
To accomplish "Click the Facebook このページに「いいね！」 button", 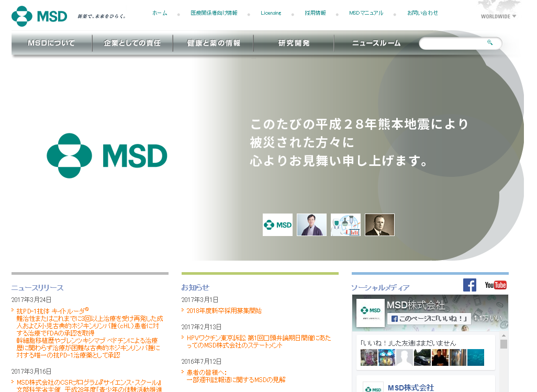I will (x=429, y=318).
